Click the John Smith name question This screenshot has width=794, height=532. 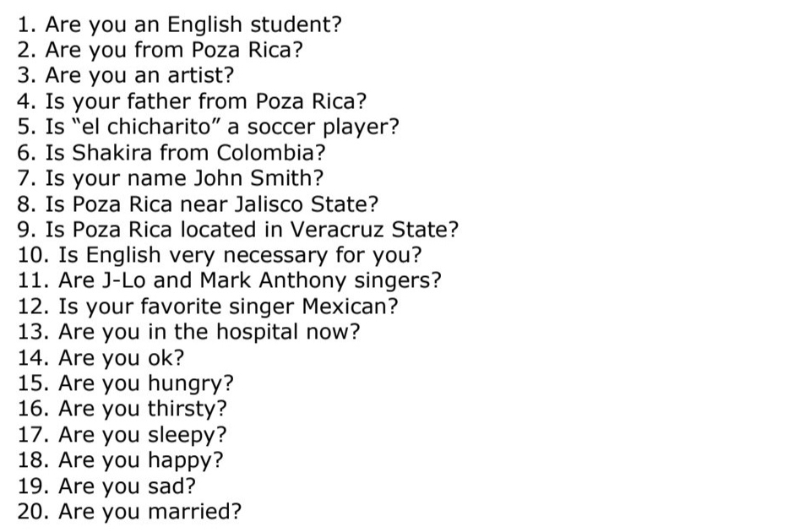click(x=171, y=179)
